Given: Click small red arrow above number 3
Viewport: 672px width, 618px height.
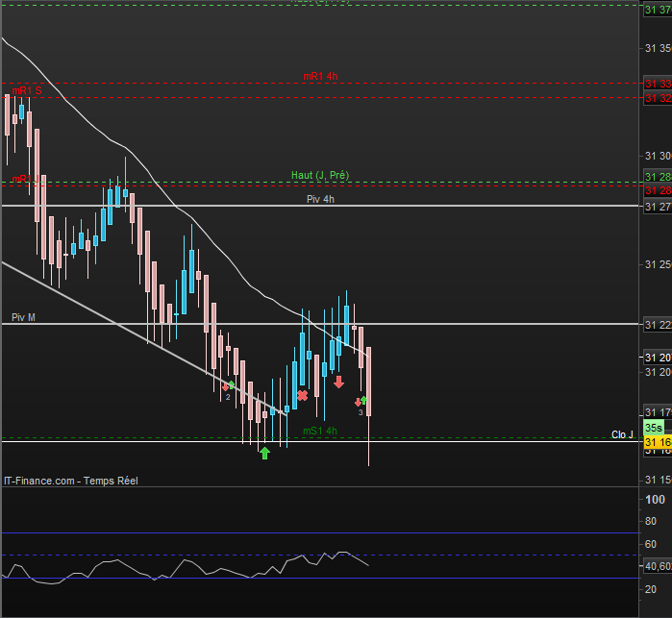Looking at the screenshot, I should click(x=358, y=403).
